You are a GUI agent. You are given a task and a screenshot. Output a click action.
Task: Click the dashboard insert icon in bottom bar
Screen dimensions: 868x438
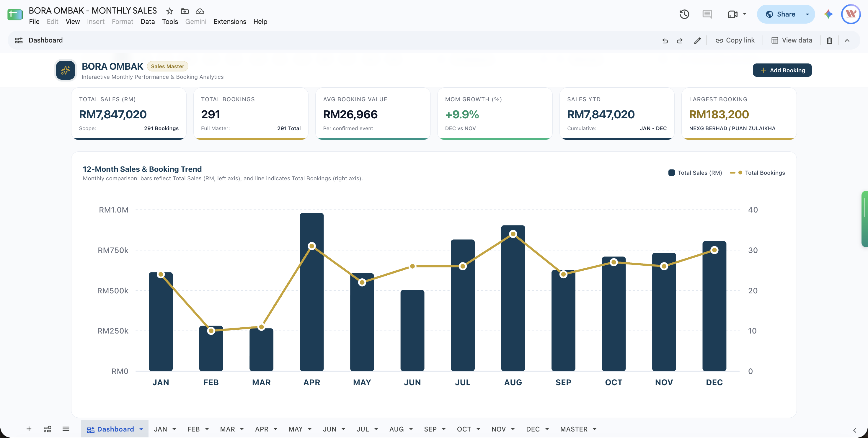coord(47,429)
